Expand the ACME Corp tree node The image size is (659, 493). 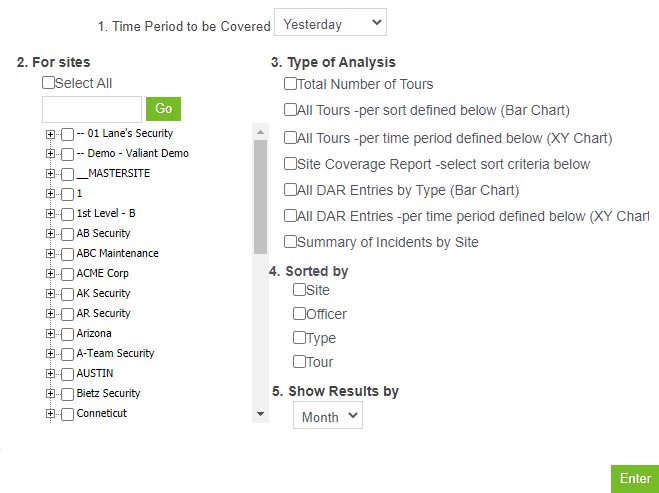point(50,273)
